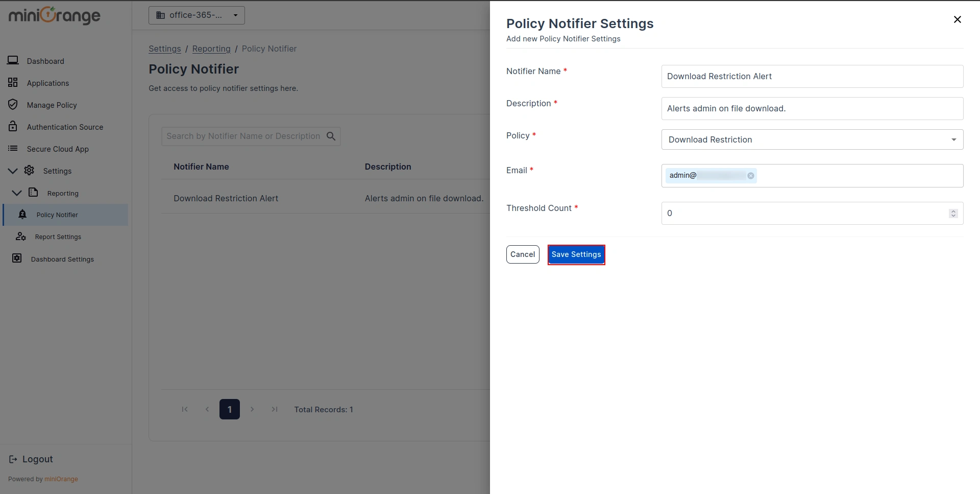Select page 1 in pagination
Viewport: 980px width, 494px height.
[x=230, y=409]
